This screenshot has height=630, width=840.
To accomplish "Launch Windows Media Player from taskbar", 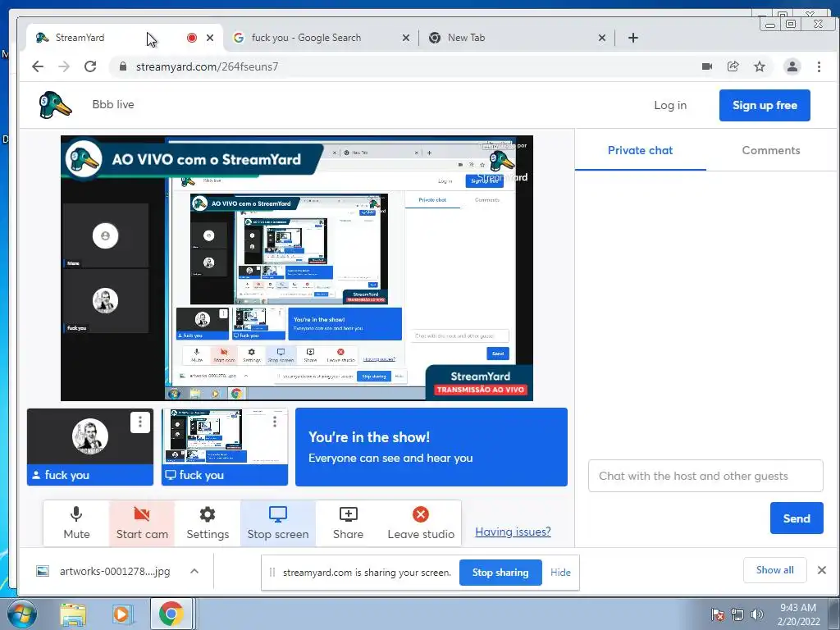I will coord(121,614).
